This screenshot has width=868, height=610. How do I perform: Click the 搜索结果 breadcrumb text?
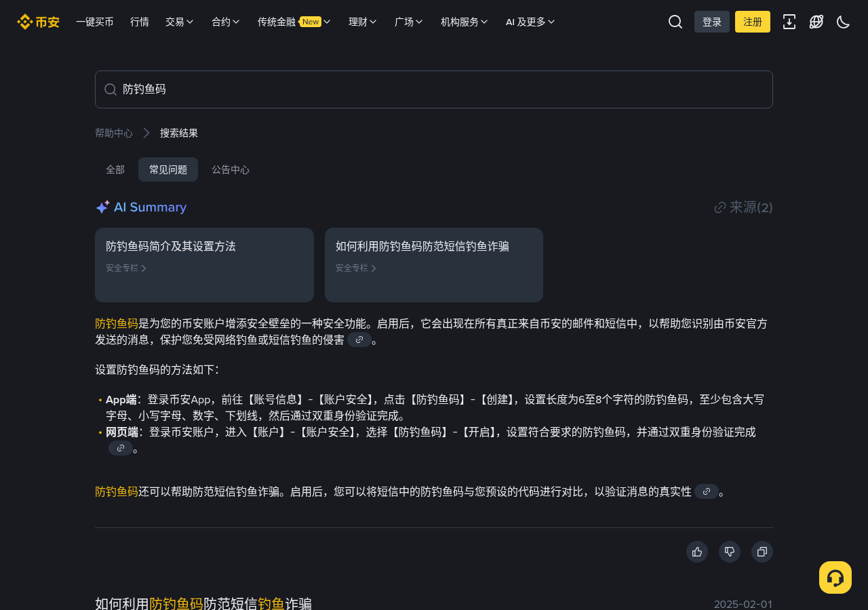coord(179,133)
